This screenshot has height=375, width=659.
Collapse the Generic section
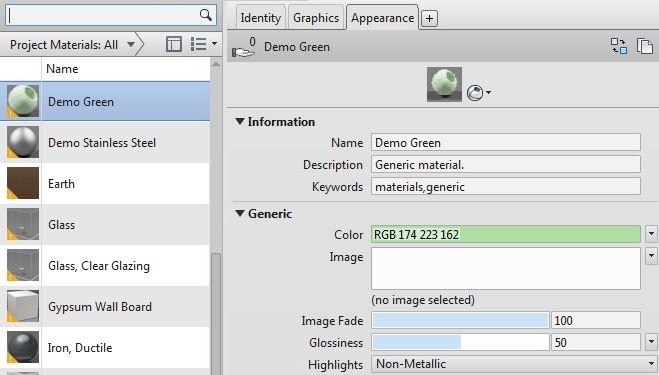coord(240,213)
